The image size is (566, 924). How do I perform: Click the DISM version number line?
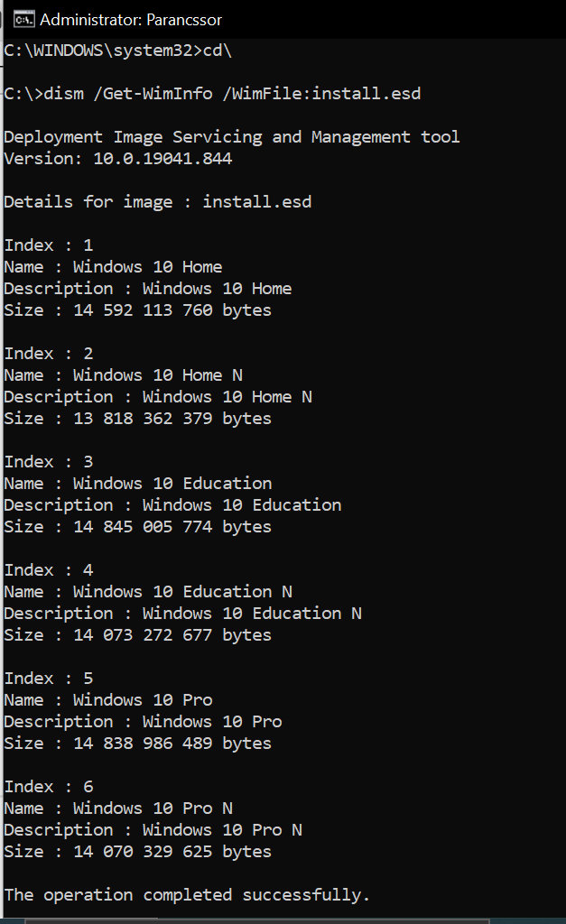117,159
